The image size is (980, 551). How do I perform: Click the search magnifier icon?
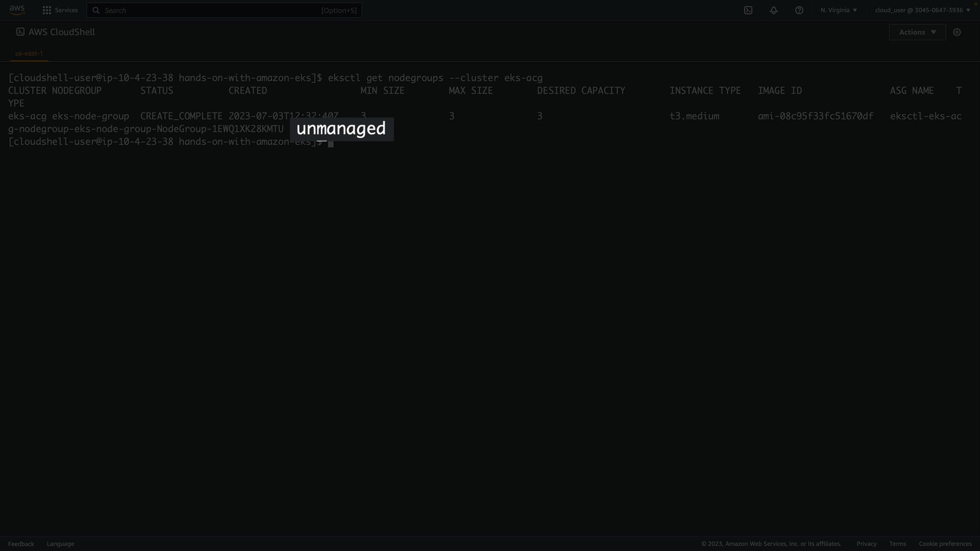(96, 10)
